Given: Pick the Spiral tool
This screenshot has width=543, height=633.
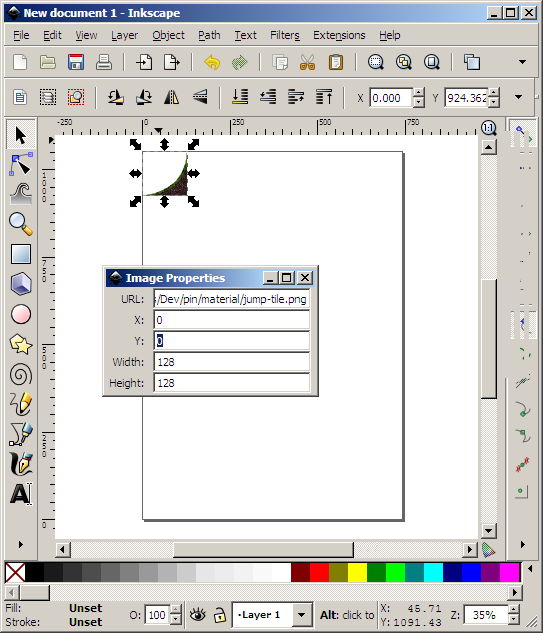Looking at the screenshot, I should pyautogui.click(x=21, y=374).
